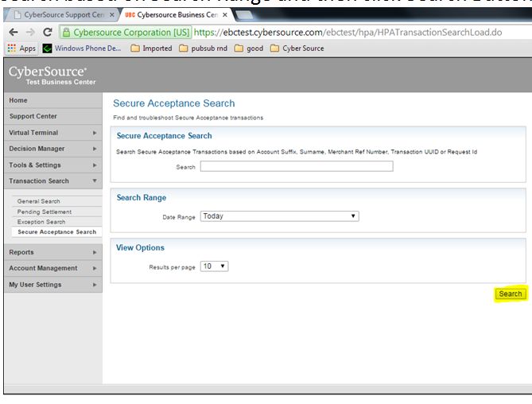Open a new browser tab
This screenshot has width=532, height=404.
244,15
